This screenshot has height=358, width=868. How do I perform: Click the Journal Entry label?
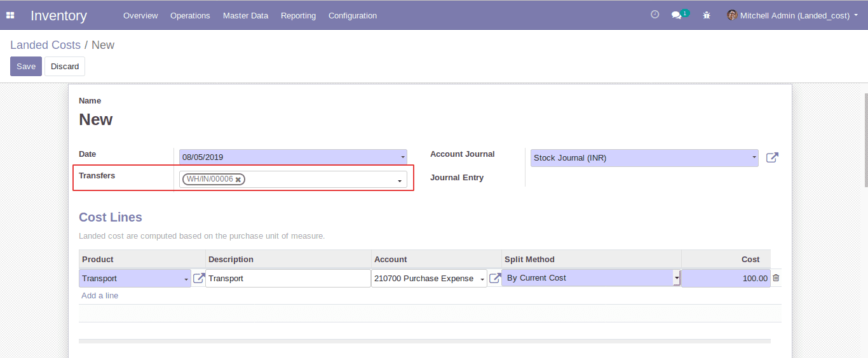coord(457,178)
